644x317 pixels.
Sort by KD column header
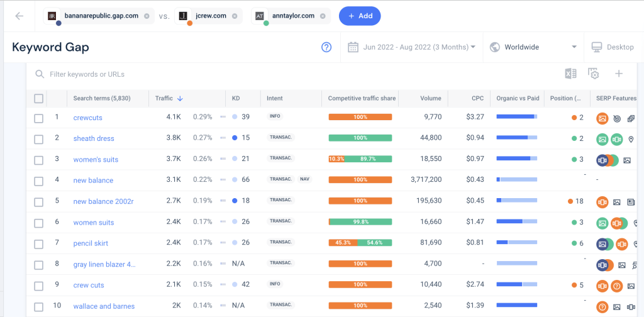[x=236, y=99]
